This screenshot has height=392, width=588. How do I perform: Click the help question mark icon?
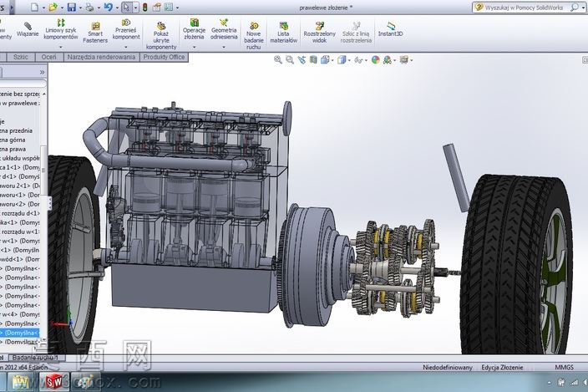(x=479, y=8)
